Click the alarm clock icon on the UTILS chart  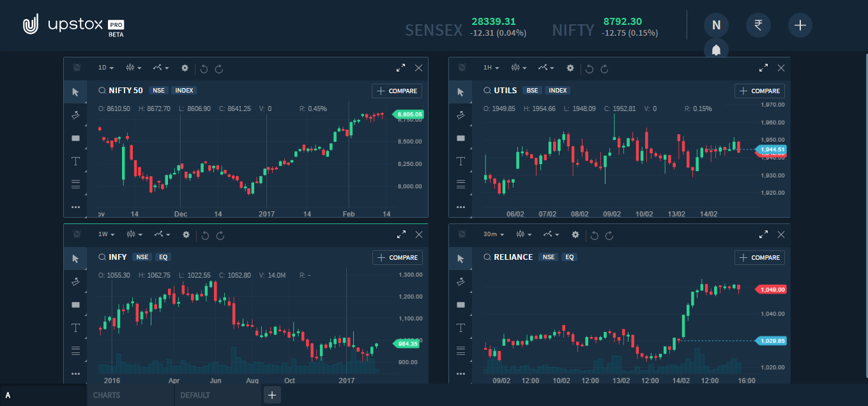(461, 68)
